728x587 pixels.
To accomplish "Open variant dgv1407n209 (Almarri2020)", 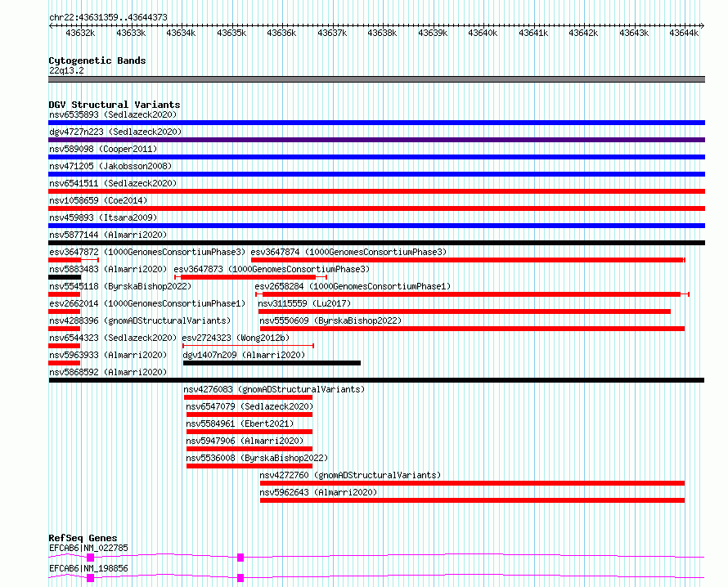I will tap(245, 355).
